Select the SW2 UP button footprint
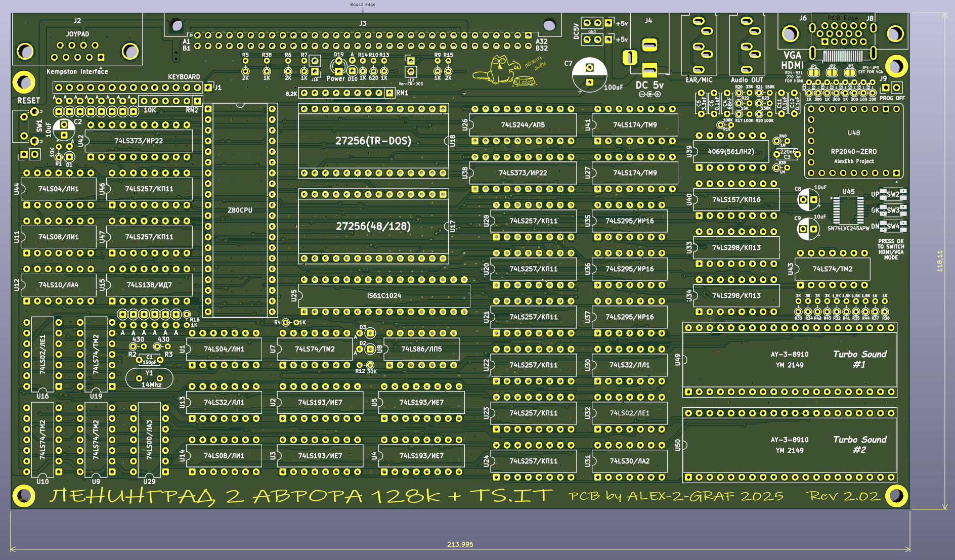The height and width of the screenshot is (560, 955). point(893,194)
